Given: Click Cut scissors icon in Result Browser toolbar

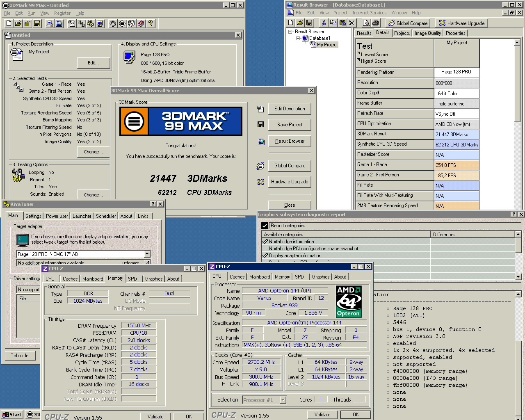Looking at the screenshot, I should 324,23.
